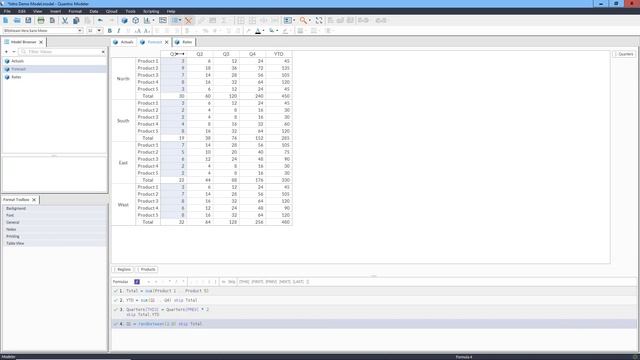
Task: Switch to the Actuals tab
Action: tap(124, 42)
